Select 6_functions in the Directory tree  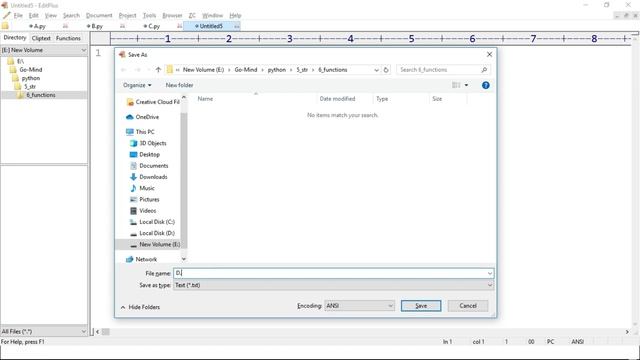pos(41,95)
